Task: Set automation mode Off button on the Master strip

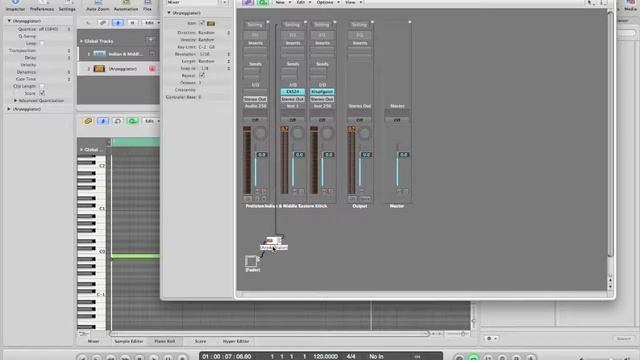Action: (x=397, y=120)
